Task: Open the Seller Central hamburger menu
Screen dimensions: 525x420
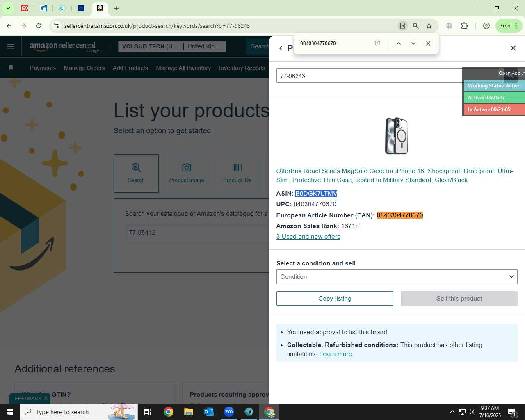Action: coord(11,46)
